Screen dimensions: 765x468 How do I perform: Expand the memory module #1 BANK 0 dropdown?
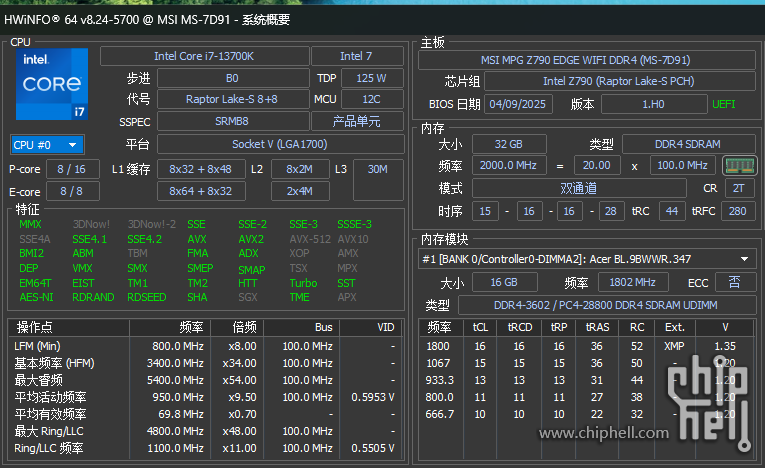(x=585, y=259)
